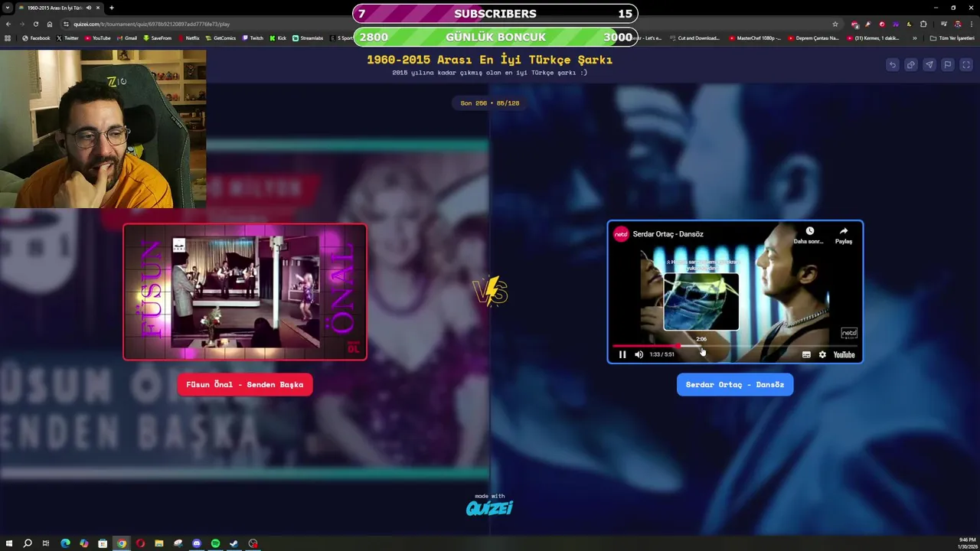980x551 pixels.
Task: Open the Chrome three-dot menu
Action: (970, 24)
